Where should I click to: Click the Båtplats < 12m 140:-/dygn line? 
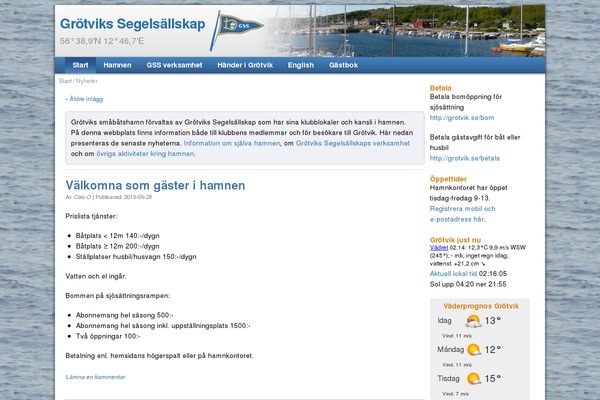point(117,236)
